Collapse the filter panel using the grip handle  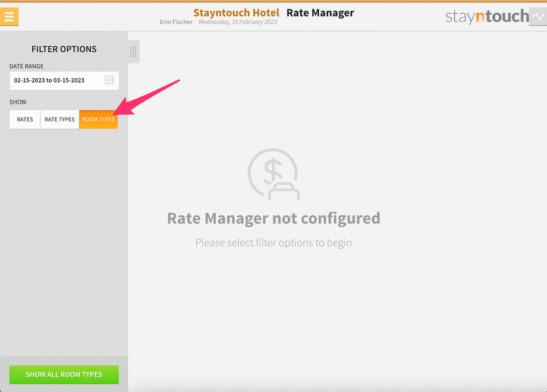point(134,52)
